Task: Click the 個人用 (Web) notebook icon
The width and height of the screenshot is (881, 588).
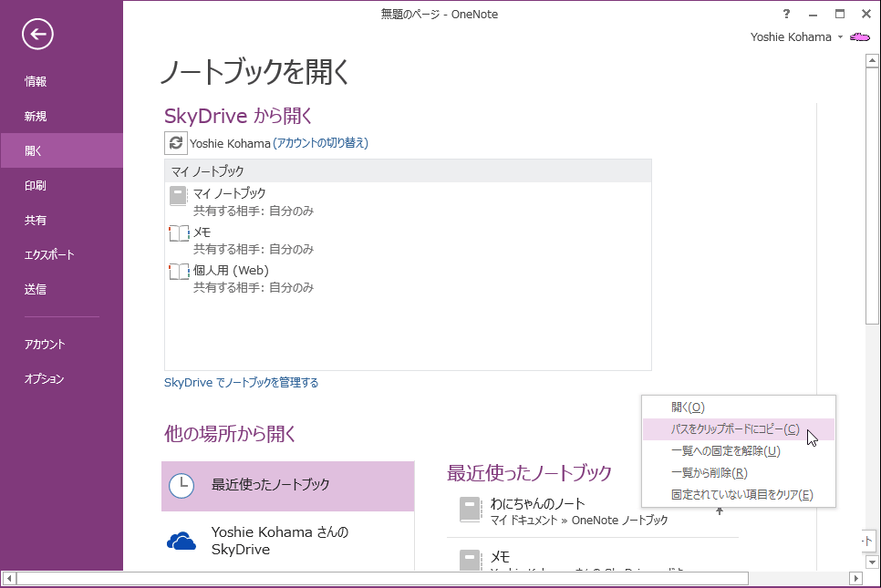Action: coord(179,272)
